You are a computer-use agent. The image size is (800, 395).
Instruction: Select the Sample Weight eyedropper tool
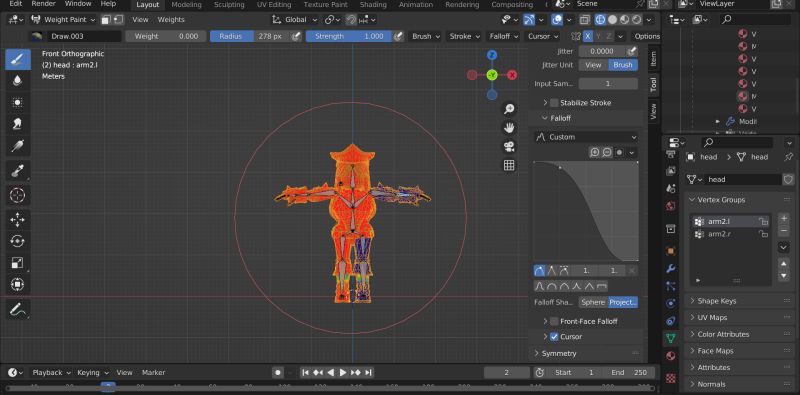point(17,170)
